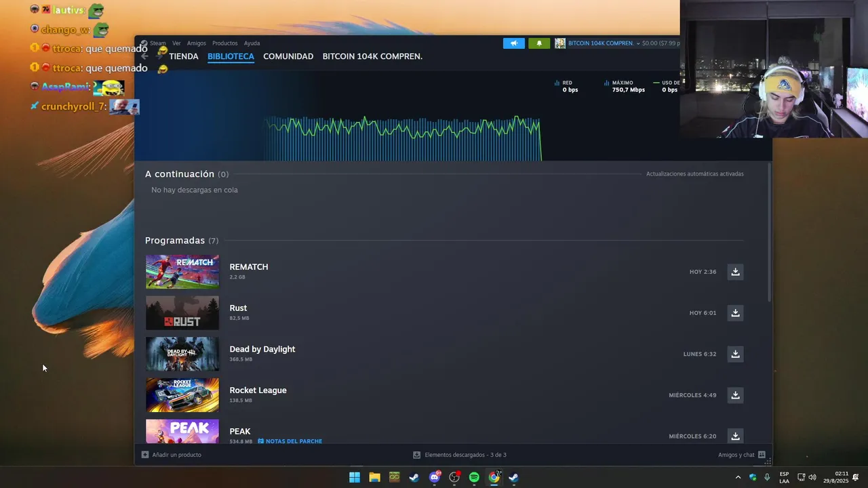The height and width of the screenshot is (488, 868).
Task: Click Añadir un producto
Action: 172,455
